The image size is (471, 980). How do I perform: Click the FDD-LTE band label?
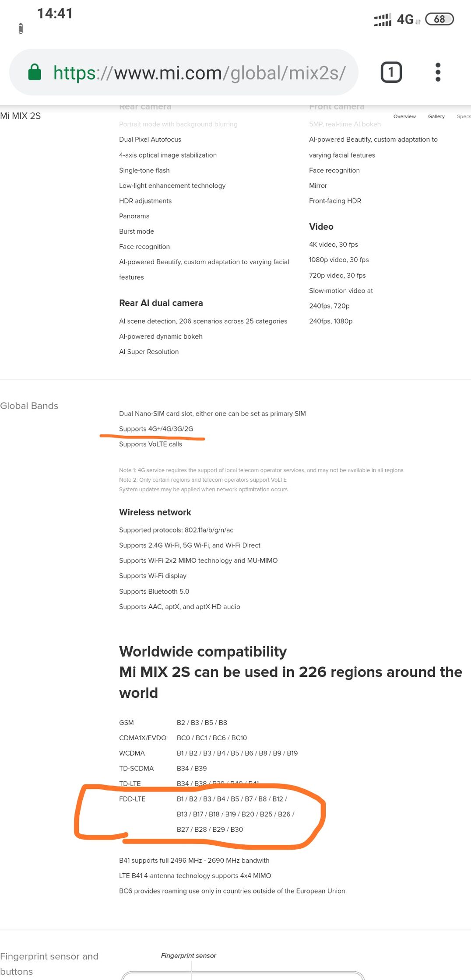(132, 799)
